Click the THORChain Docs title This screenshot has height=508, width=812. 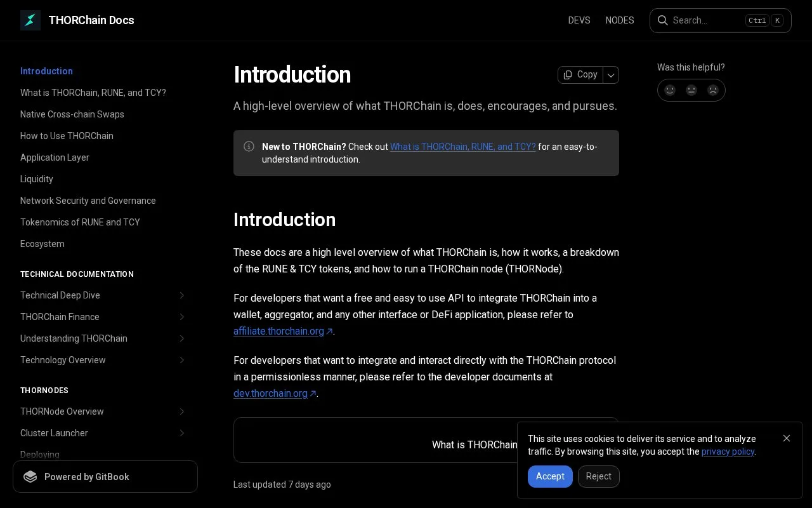[91, 20]
